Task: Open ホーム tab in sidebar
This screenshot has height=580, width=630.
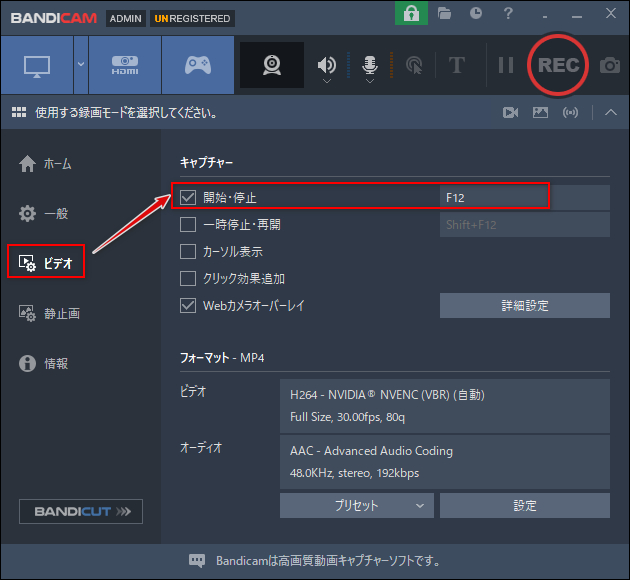Action: (x=45, y=164)
